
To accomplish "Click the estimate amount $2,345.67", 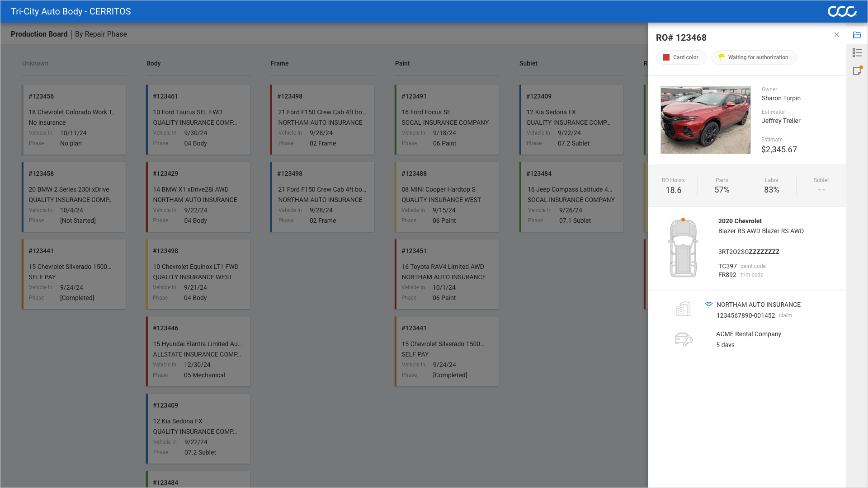I will [x=779, y=150].
